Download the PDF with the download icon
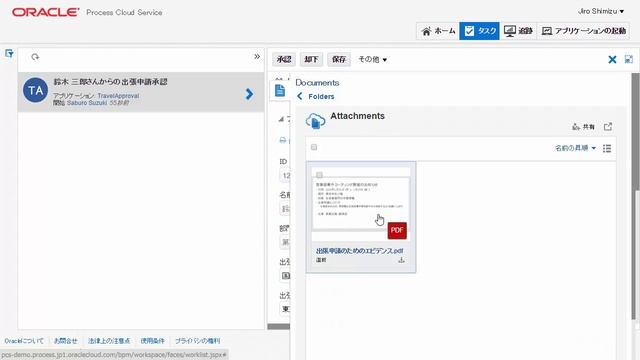 [401, 260]
